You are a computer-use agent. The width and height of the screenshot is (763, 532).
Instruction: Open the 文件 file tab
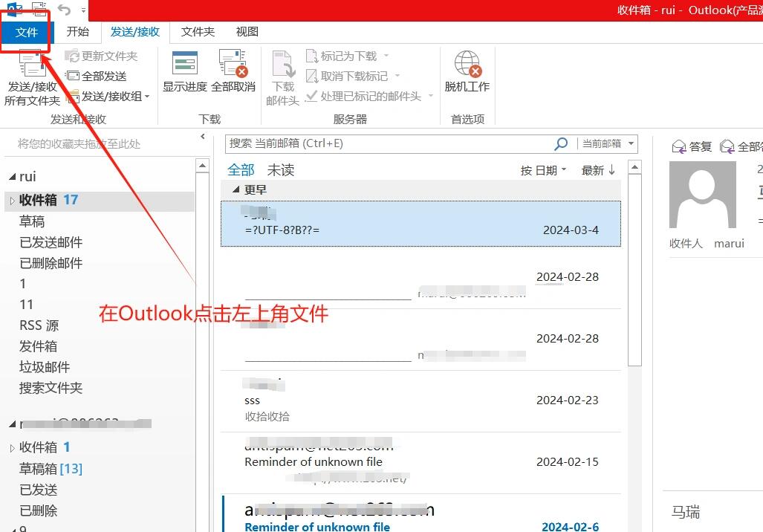pos(27,32)
